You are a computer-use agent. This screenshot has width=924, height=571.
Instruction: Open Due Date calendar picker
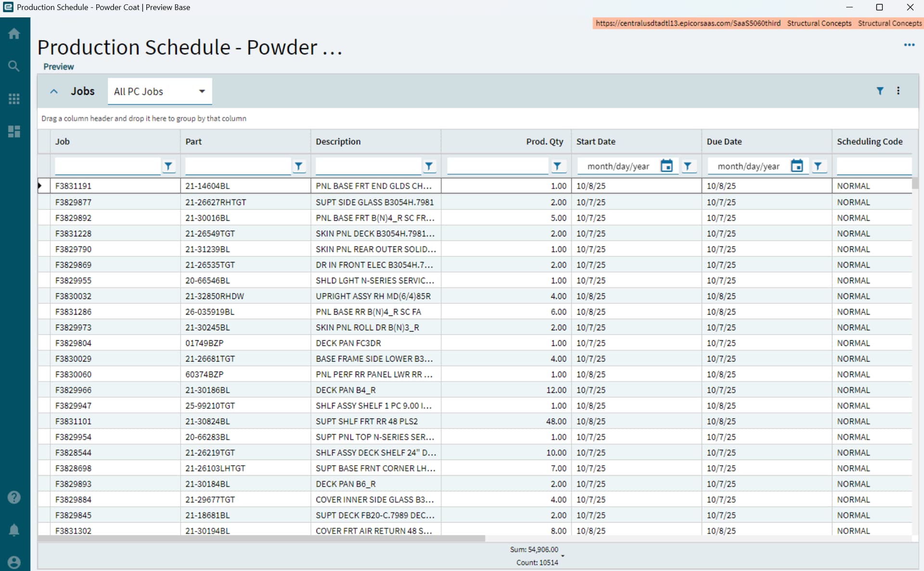[797, 166]
